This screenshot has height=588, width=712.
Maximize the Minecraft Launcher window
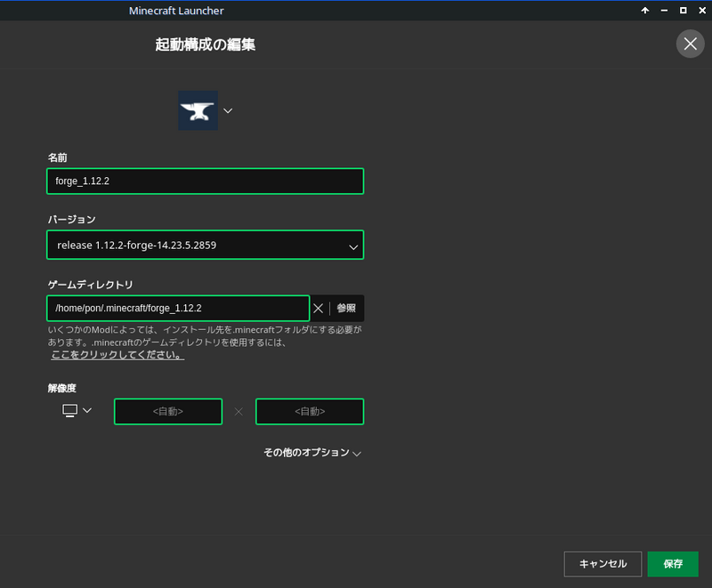coord(683,11)
